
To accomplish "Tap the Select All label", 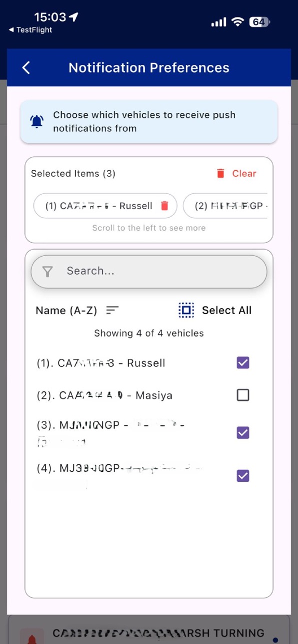I will point(226,310).
